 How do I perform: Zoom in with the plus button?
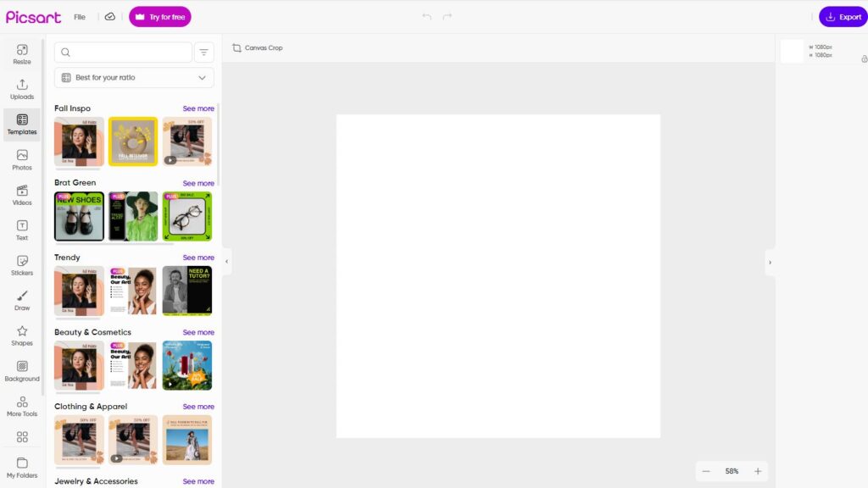[758, 471]
